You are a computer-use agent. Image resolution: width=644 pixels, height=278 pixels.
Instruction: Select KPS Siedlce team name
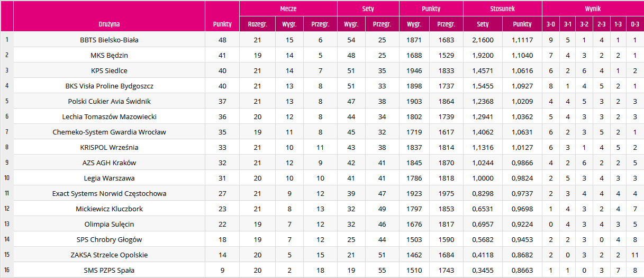click(109, 71)
